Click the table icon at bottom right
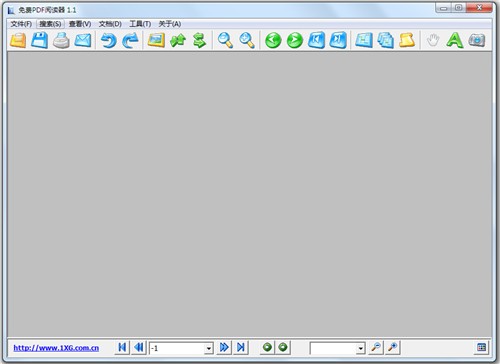This screenshot has width=500, height=364. tap(481, 348)
